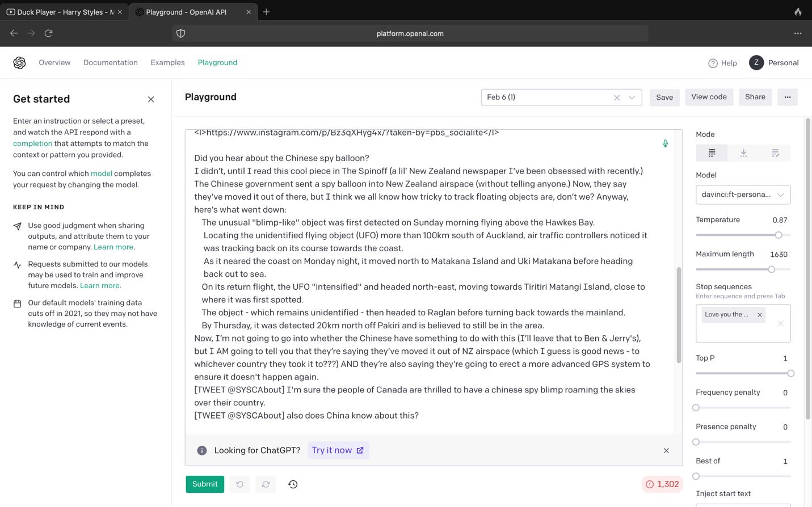The height and width of the screenshot is (507, 812).
Task: Click the text area scrollbar
Action: tap(679, 315)
